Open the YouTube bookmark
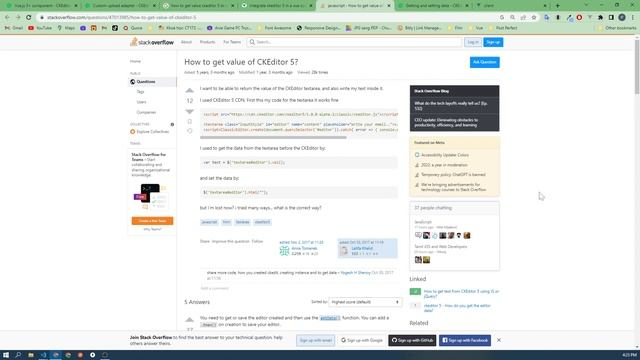 [40, 28]
